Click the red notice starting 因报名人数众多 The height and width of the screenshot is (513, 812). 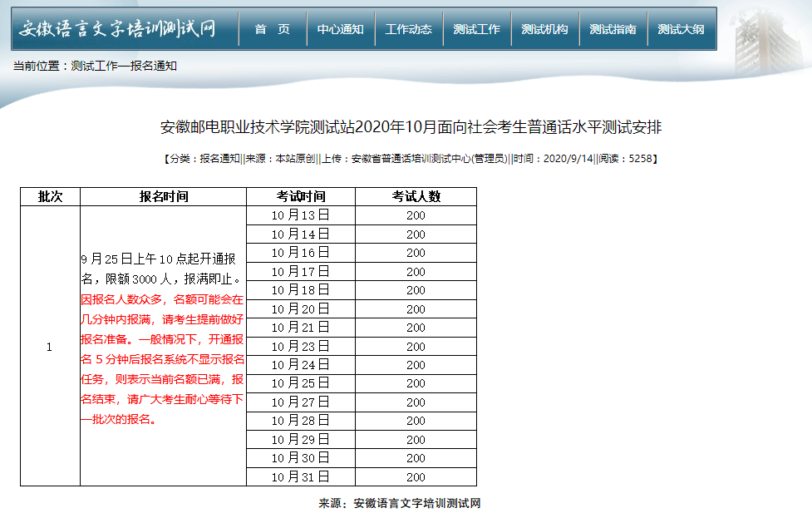tap(162, 359)
